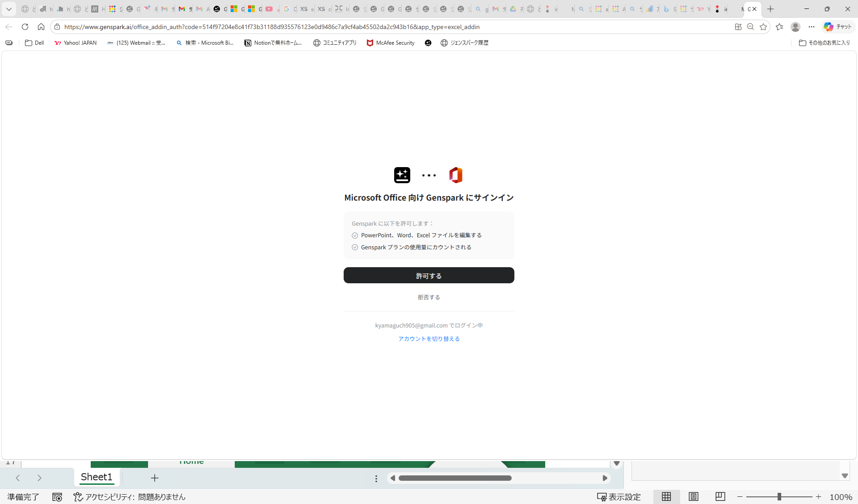858x504 pixels.
Task: Open the McAfee Security favorite
Action: click(390, 43)
